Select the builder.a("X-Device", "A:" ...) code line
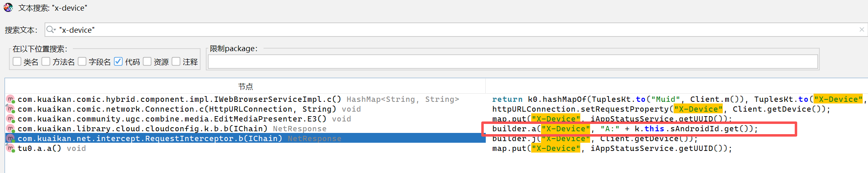Viewport: 868px width, 173px height. (625, 129)
